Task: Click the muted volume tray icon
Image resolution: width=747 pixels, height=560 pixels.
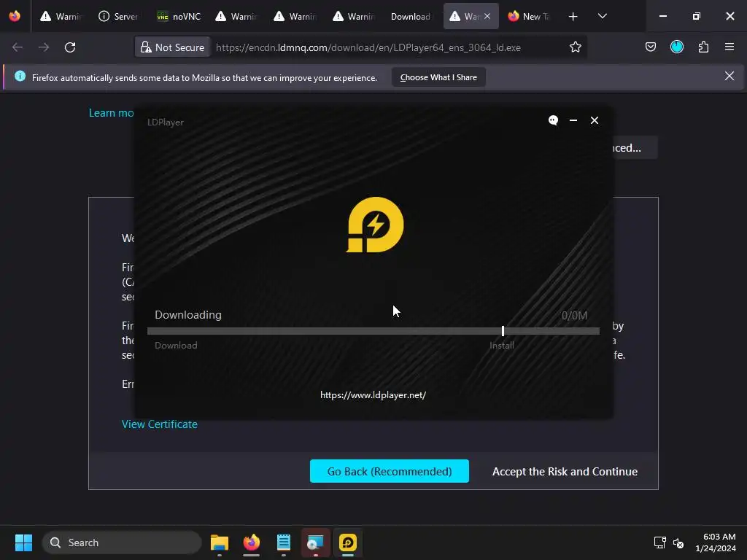Action: (x=678, y=542)
